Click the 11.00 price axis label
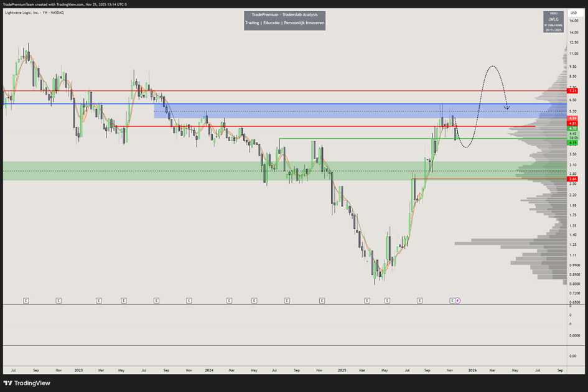This screenshot has width=588, height=392. 574,54
